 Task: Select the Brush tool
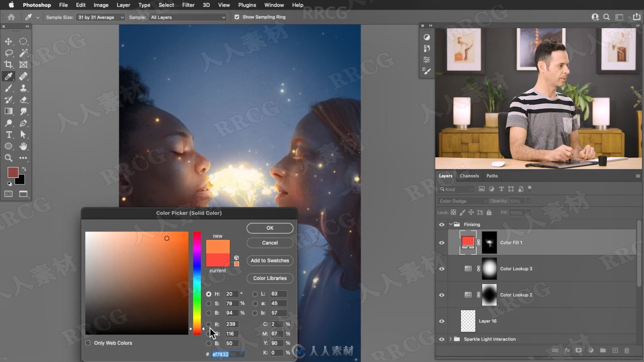[9, 87]
